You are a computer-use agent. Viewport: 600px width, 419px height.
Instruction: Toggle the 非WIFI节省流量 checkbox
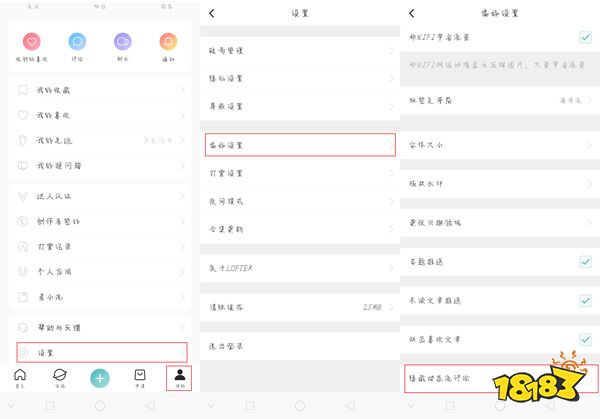585,37
